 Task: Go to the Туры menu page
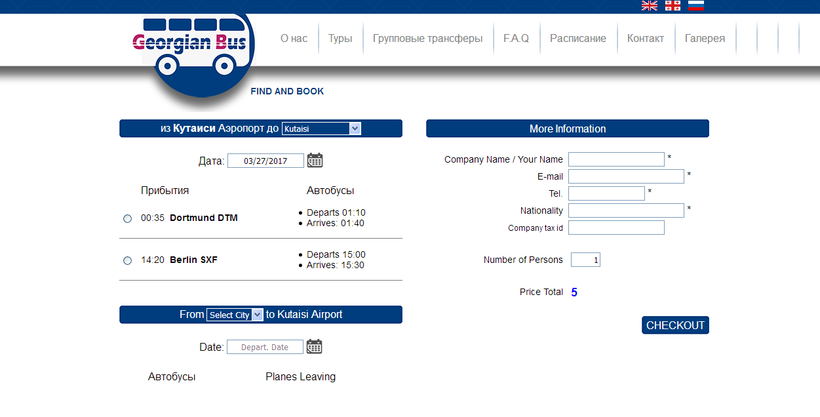(340, 38)
